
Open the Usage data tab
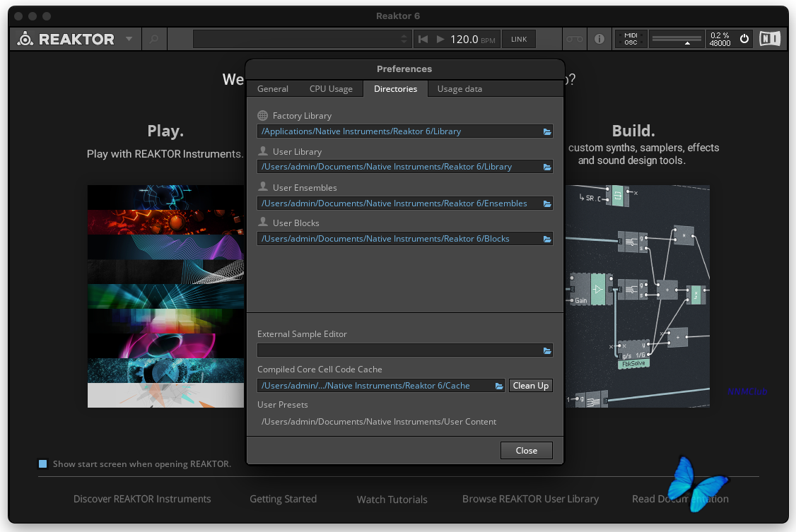[460, 89]
